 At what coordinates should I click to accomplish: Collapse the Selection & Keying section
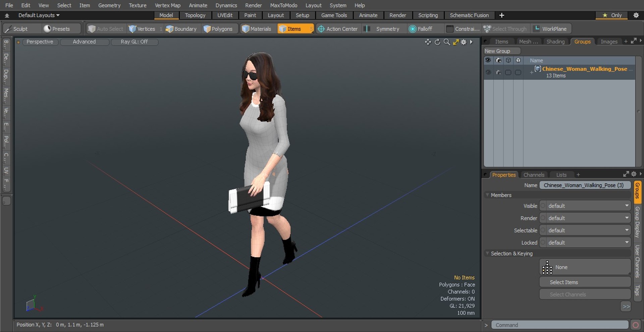(x=487, y=254)
